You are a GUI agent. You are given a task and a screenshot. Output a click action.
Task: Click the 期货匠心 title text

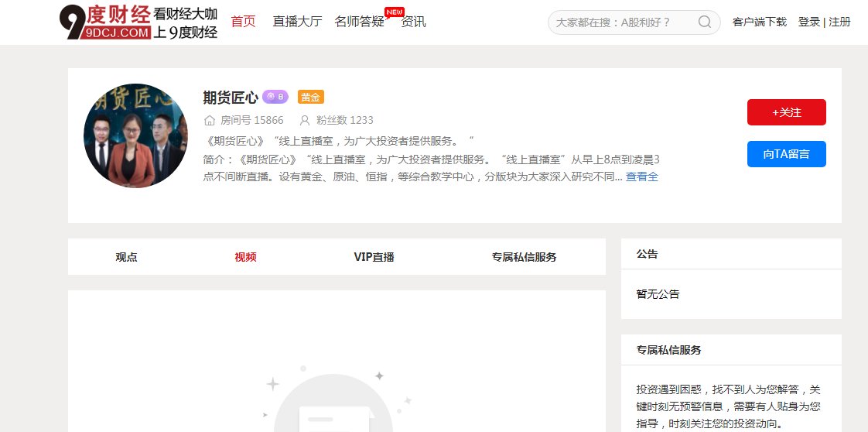coord(231,98)
